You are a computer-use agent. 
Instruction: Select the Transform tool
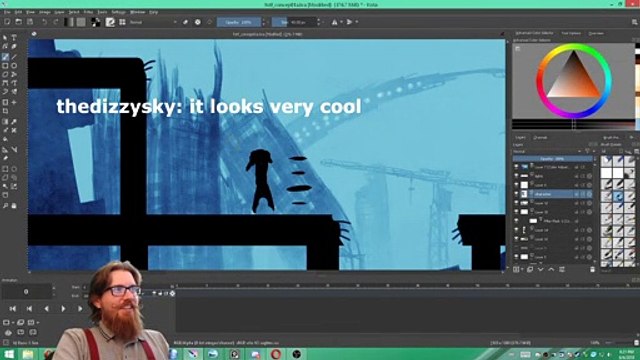click(x=5, y=102)
